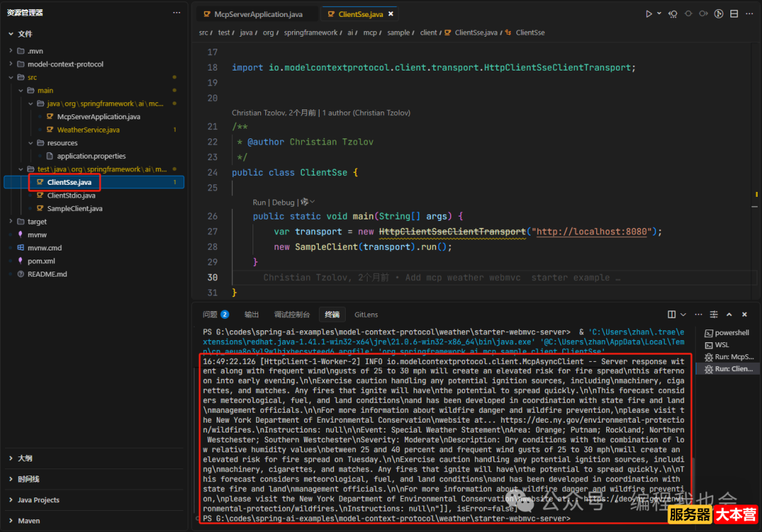This screenshot has height=532, width=762.
Task: Open pom.xml file
Action: [41, 261]
